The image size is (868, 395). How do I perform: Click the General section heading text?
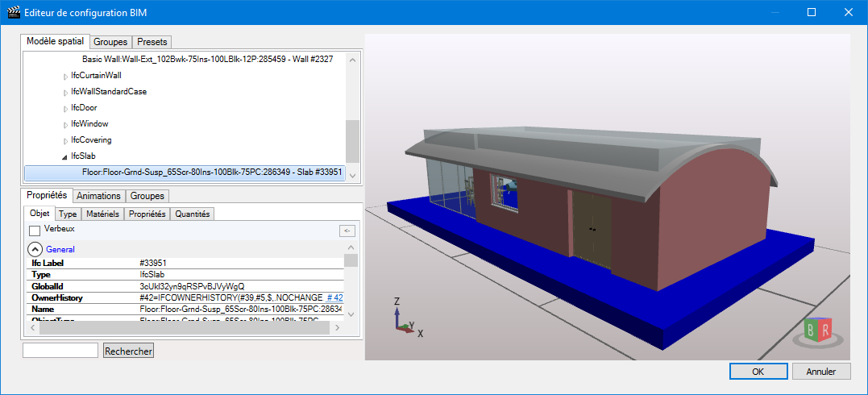click(60, 249)
